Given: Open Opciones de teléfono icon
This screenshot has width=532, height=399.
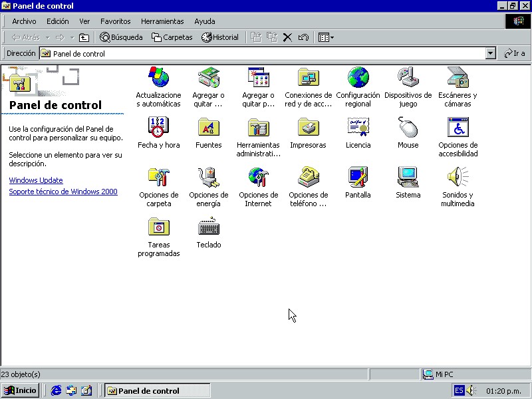Looking at the screenshot, I should (308, 177).
